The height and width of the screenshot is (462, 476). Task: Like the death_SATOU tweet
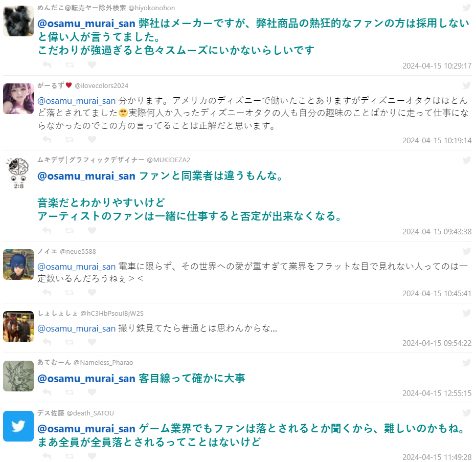[x=92, y=456]
